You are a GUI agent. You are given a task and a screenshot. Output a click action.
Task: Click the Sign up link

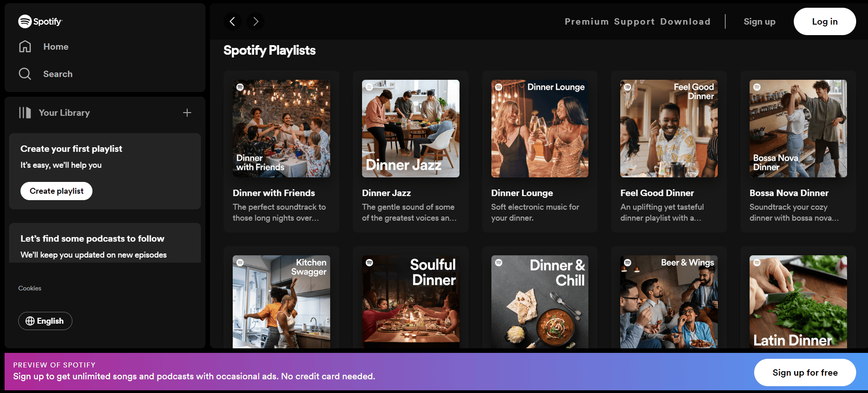[759, 21]
